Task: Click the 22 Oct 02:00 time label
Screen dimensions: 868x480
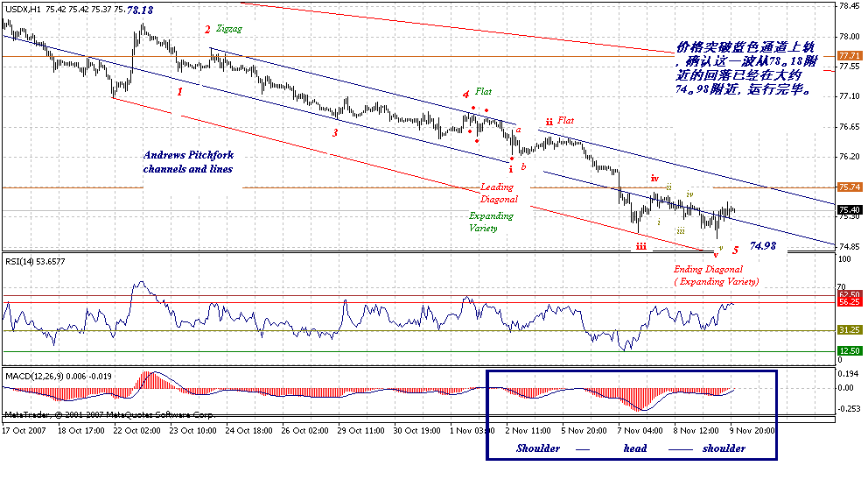Action: [x=136, y=431]
